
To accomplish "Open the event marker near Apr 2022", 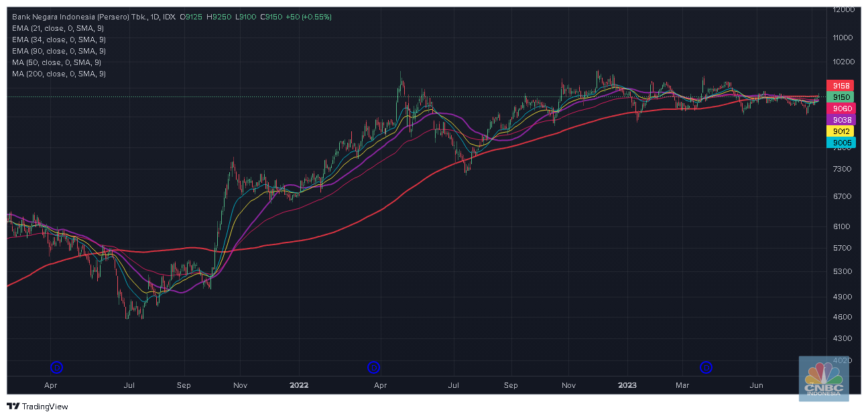I will tap(374, 366).
